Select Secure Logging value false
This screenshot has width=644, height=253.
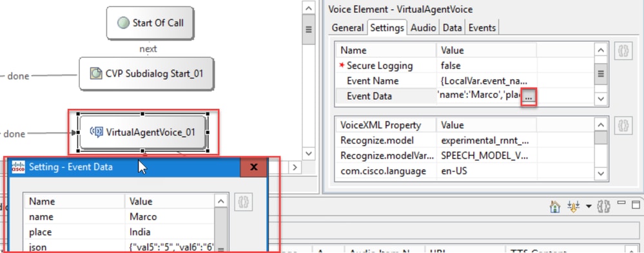(x=451, y=66)
